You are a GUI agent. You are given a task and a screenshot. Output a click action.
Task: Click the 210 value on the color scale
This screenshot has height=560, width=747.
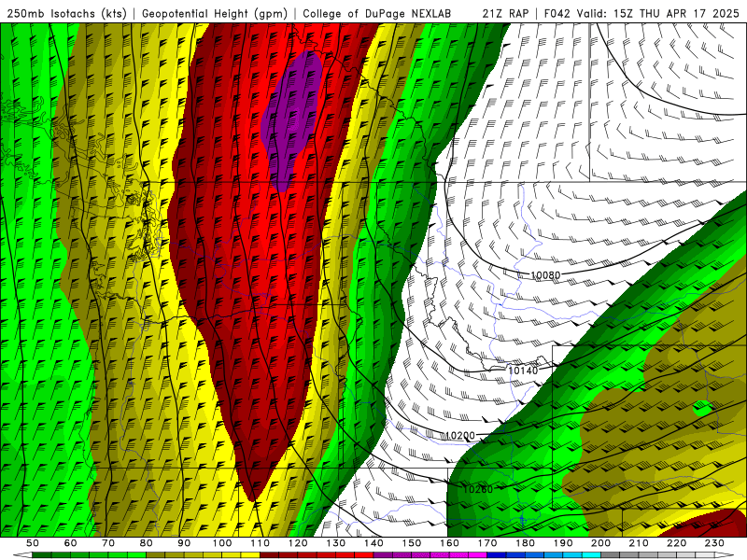[639, 543]
